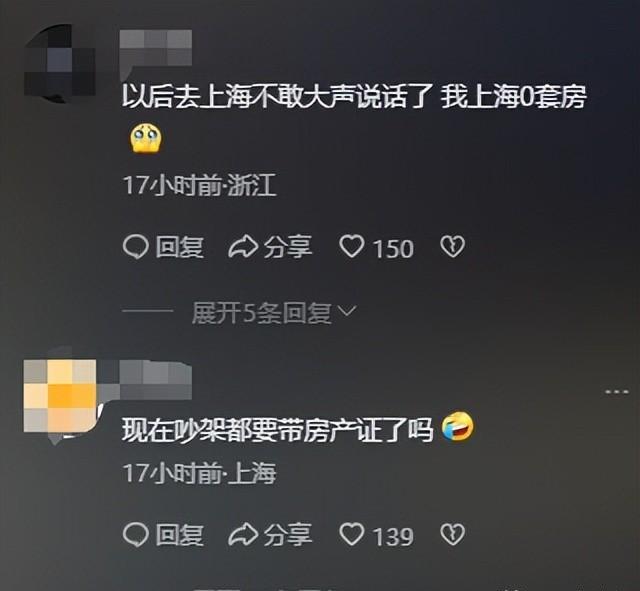Reply to the Zhejiang comment via bubble icon
Screen dimensions: 640x591
point(135,247)
